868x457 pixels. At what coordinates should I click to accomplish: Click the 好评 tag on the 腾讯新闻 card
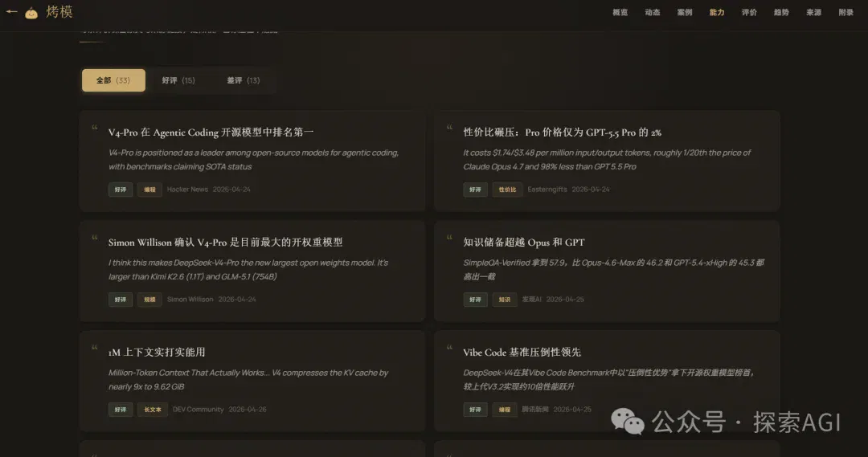click(475, 410)
